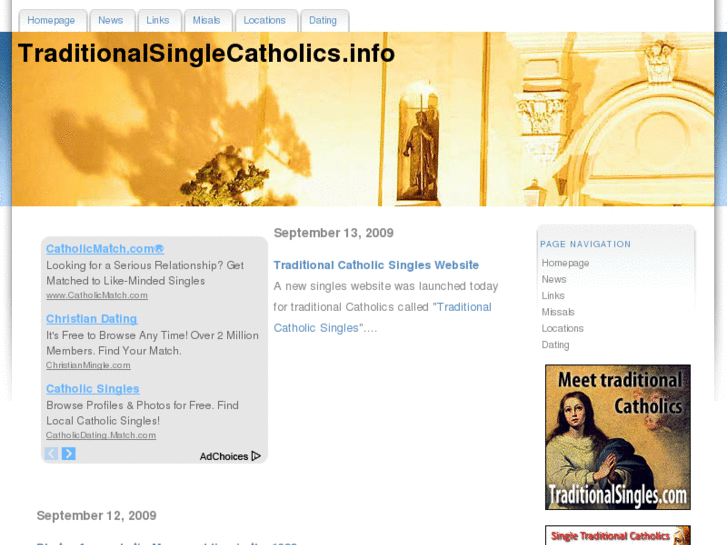Show previous ads with left arrow
The height and width of the screenshot is (545, 727).
click(51, 454)
